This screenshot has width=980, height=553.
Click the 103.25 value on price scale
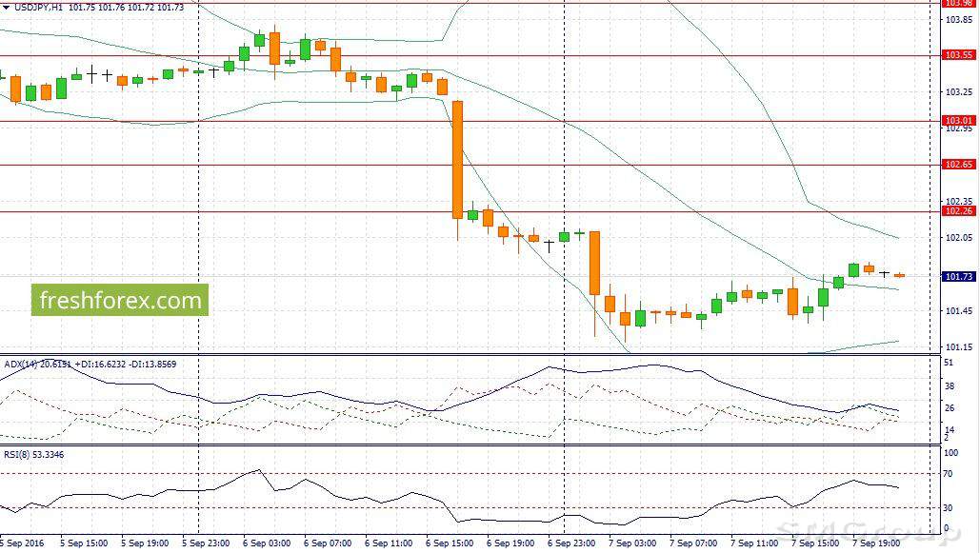pyautogui.click(x=958, y=92)
